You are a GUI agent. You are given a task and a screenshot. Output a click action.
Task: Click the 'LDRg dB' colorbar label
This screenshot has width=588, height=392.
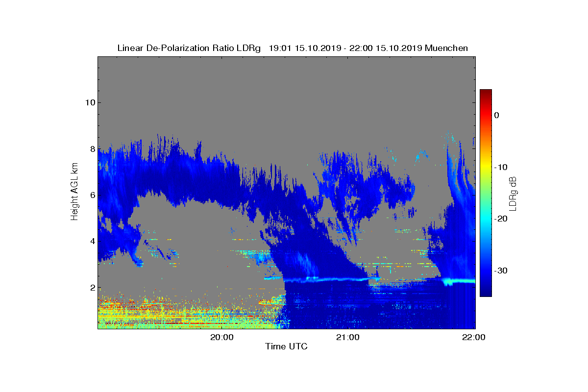[513, 193]
